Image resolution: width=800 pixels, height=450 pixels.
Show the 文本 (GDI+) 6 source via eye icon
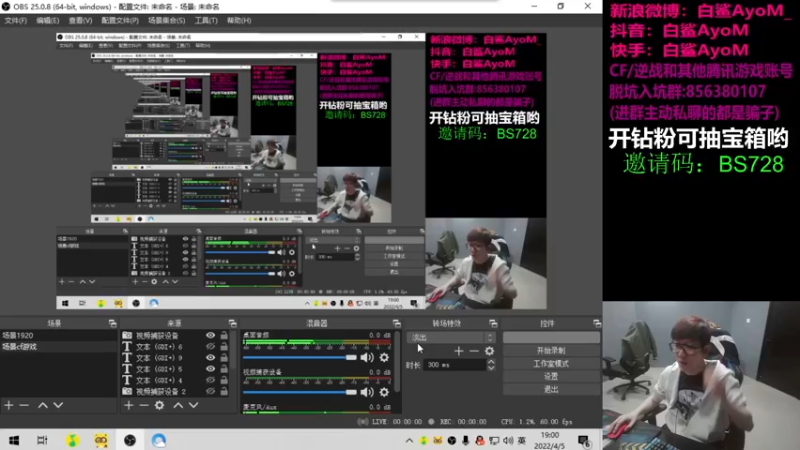210,346
